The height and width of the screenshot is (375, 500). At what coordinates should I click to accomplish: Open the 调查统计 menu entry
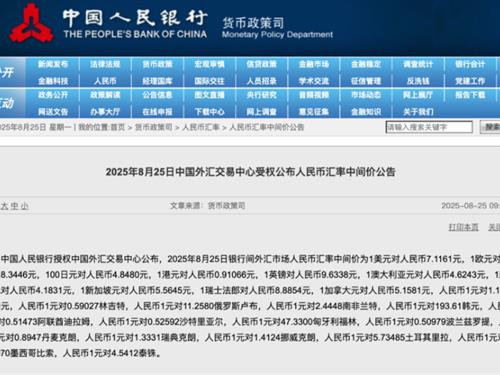click(418, 64)
